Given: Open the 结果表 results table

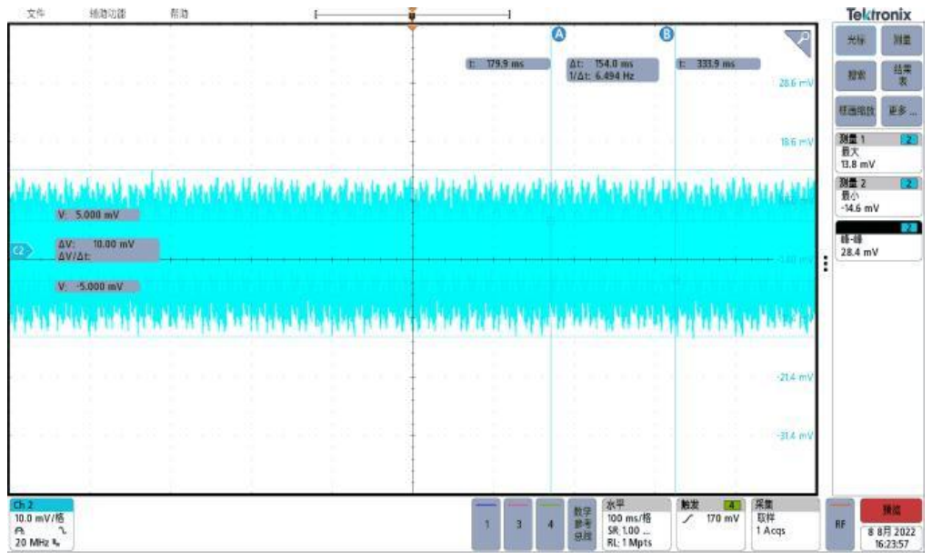Looking at the screenshot, I should [x=902, y=75].
